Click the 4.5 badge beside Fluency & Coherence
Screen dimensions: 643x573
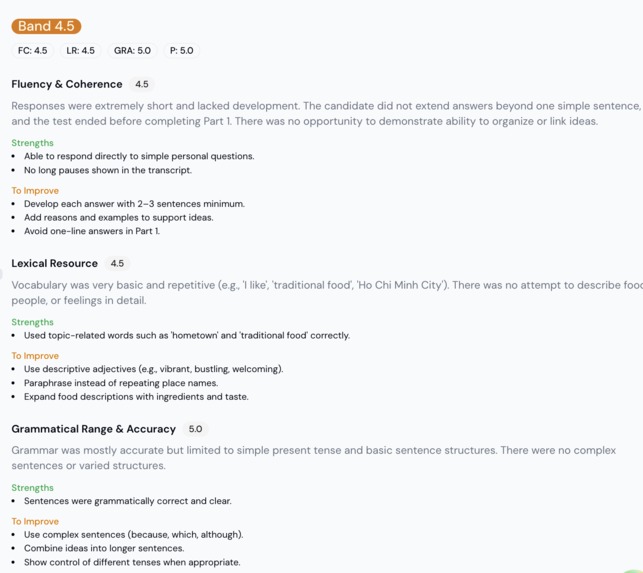coord(142,84)
